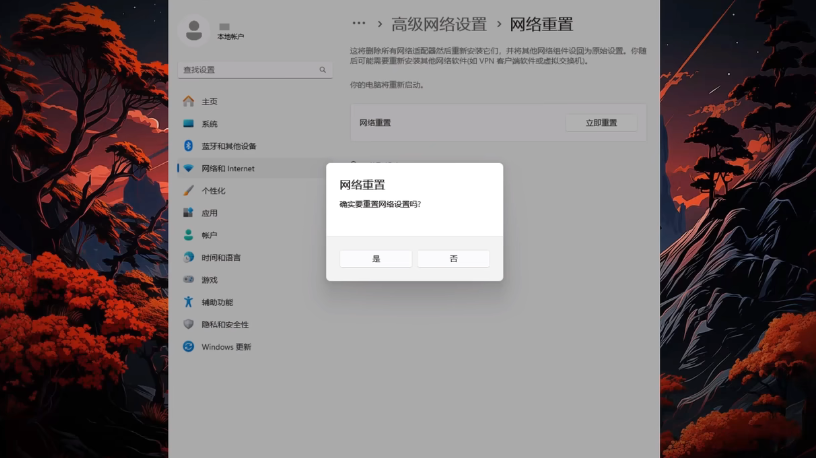Click the local account profile avatar
The image size is (816, 458).
pos(194,31)
